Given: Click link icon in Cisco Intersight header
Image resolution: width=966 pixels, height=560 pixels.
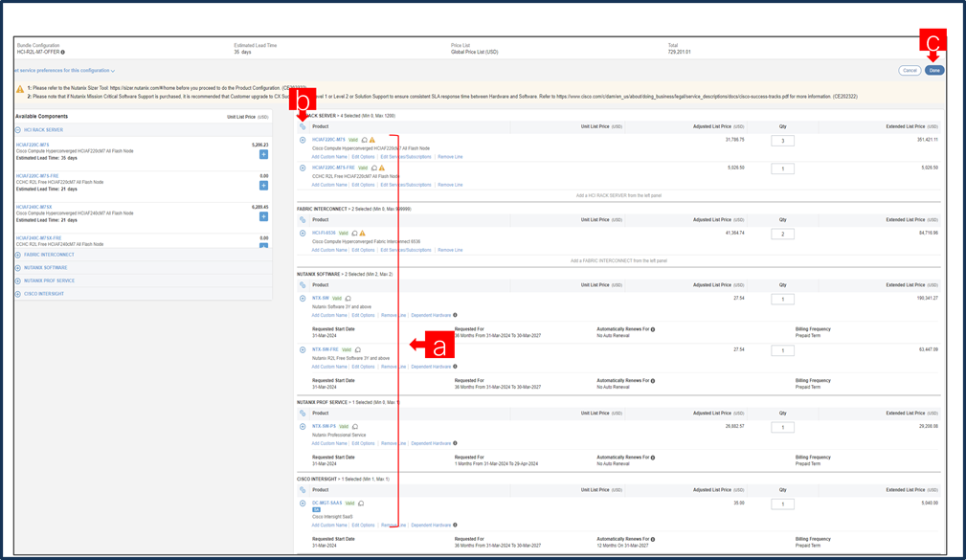Looking at the screenshot, I should (x=303, y=490).
